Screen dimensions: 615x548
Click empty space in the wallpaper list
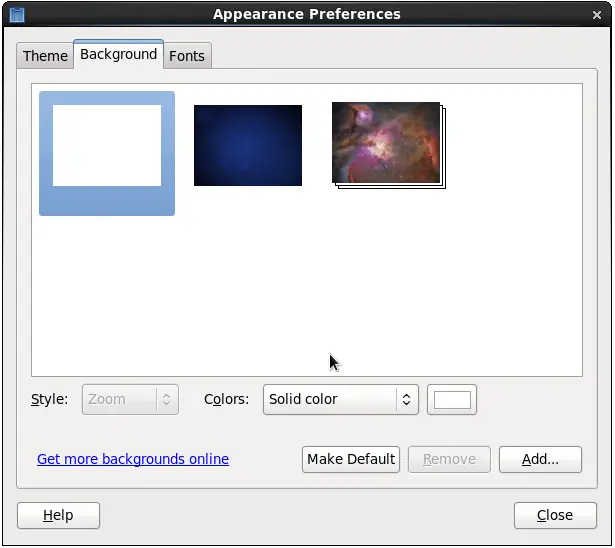[300, 290]
